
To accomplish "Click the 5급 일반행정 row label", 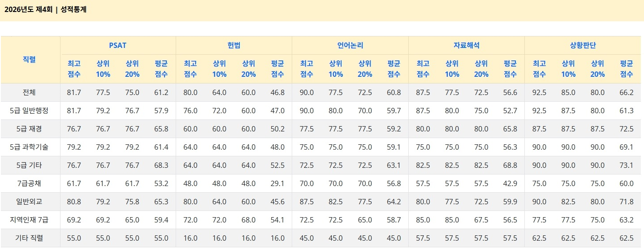I will tap(29, 111).
